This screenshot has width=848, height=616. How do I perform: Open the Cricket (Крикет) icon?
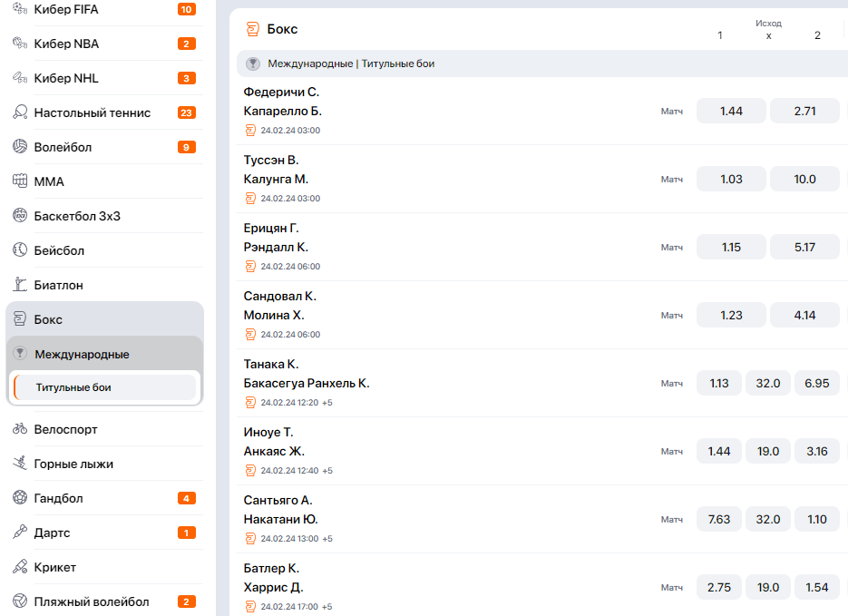click(20, 567)
